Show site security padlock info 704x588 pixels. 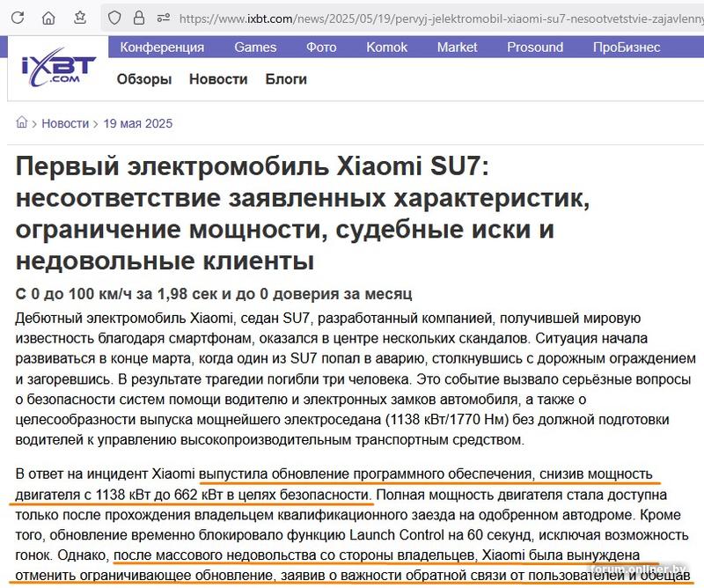(140, 18)
